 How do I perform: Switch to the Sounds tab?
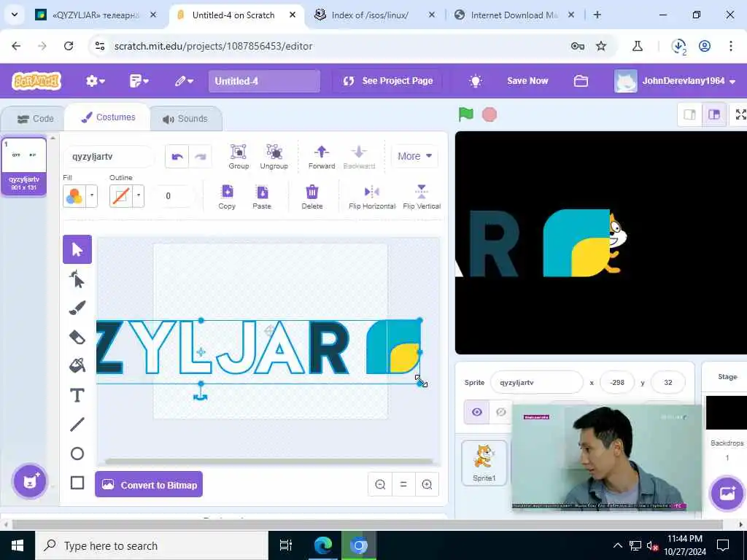pos(185,119)
